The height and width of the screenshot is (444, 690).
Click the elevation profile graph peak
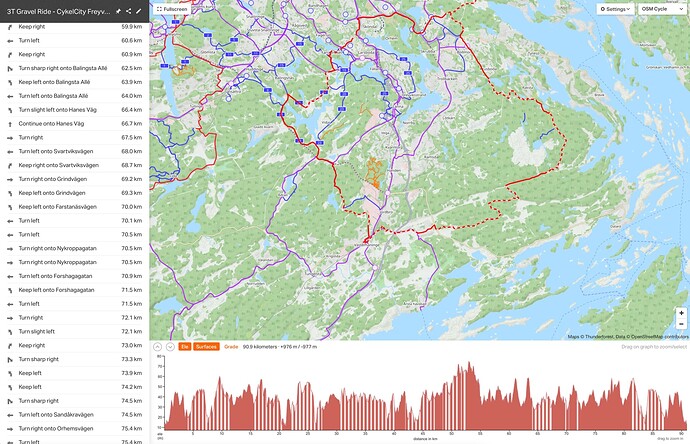(469, 363)
